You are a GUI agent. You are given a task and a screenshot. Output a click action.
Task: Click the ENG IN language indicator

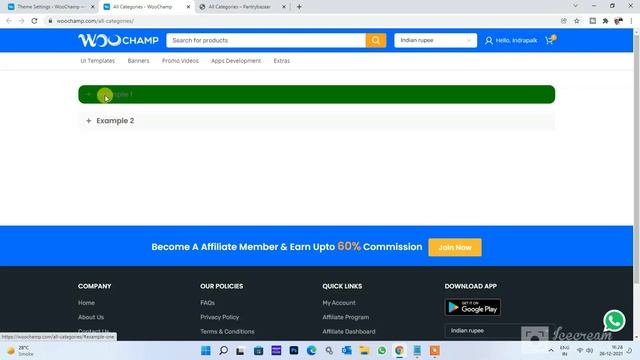click(x=564, y=350)
